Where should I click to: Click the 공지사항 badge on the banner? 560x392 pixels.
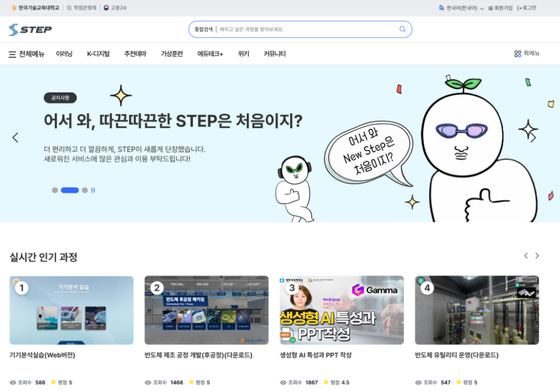coord(60,97)
